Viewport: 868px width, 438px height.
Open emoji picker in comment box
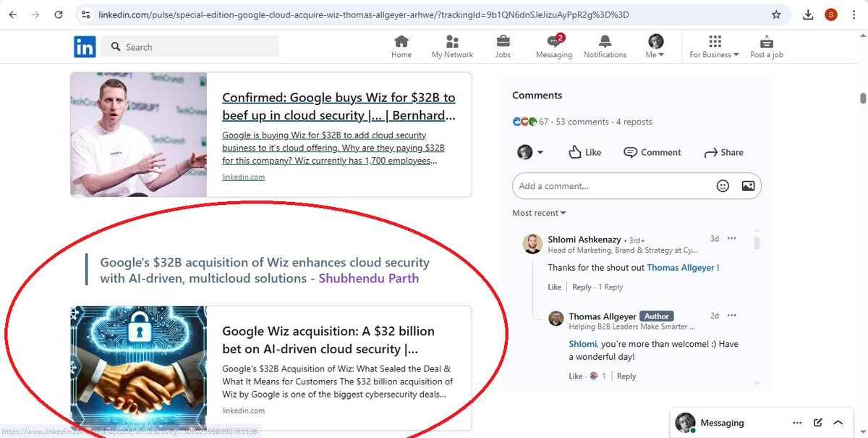click(x=723, y=186)
